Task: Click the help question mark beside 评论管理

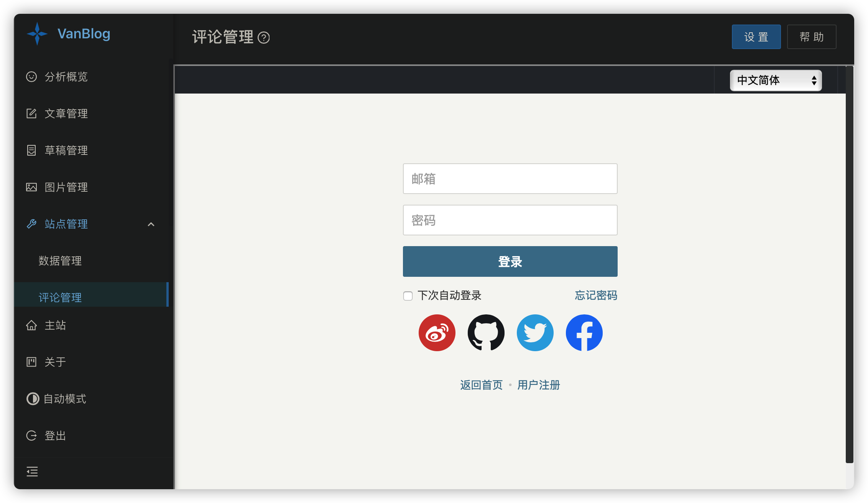Action: click(264, 38)
